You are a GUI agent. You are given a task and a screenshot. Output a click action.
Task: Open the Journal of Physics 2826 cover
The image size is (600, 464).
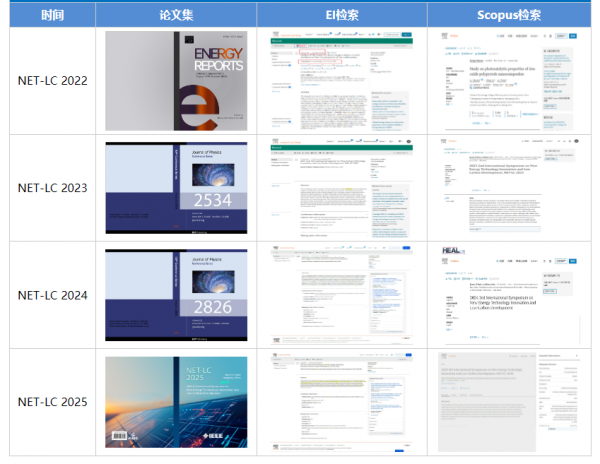click(x=176, y=295)
